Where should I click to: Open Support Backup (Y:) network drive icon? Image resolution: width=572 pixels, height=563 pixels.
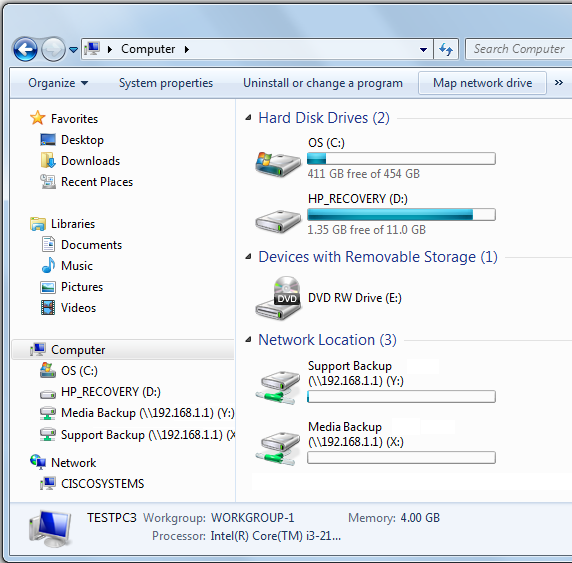coord(278,387)
